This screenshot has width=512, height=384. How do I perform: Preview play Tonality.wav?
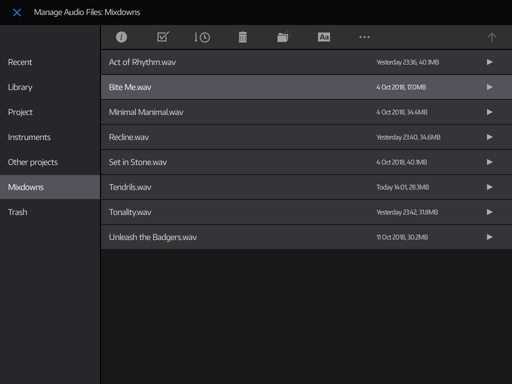489,212
